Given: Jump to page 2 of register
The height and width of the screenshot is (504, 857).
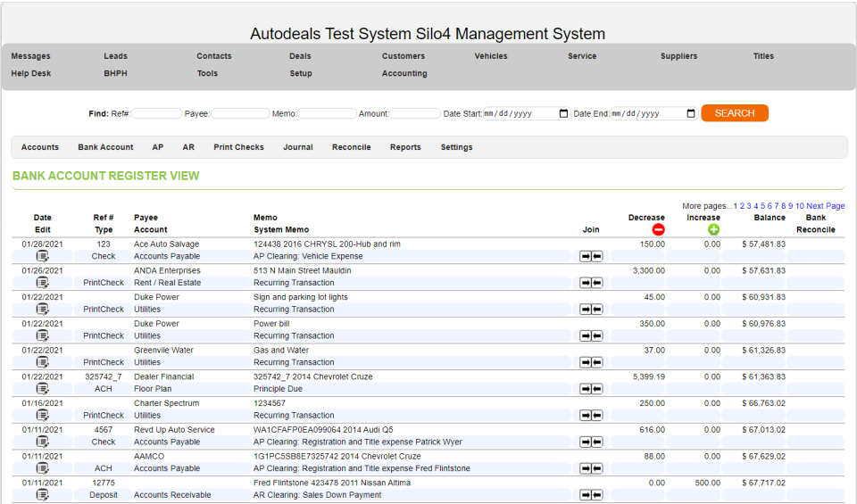Looking at the screenshot, I should pyautogui.click(x=742, y=206).
